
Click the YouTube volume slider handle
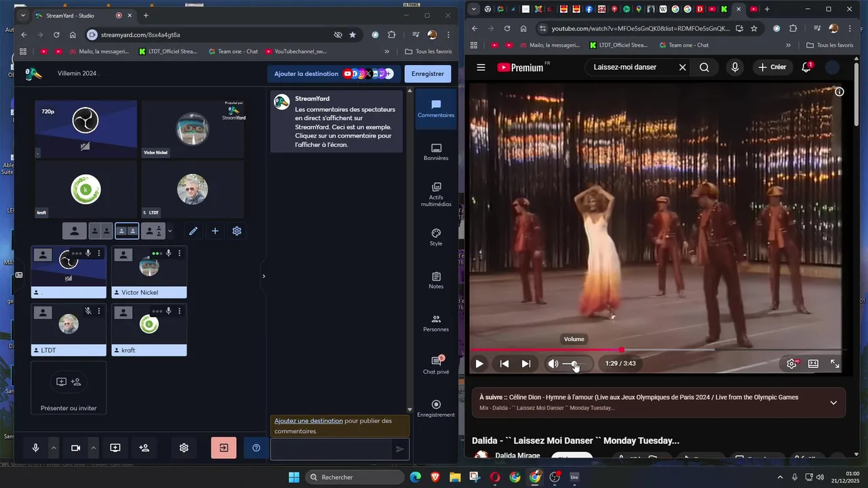[x=574, y=364]
